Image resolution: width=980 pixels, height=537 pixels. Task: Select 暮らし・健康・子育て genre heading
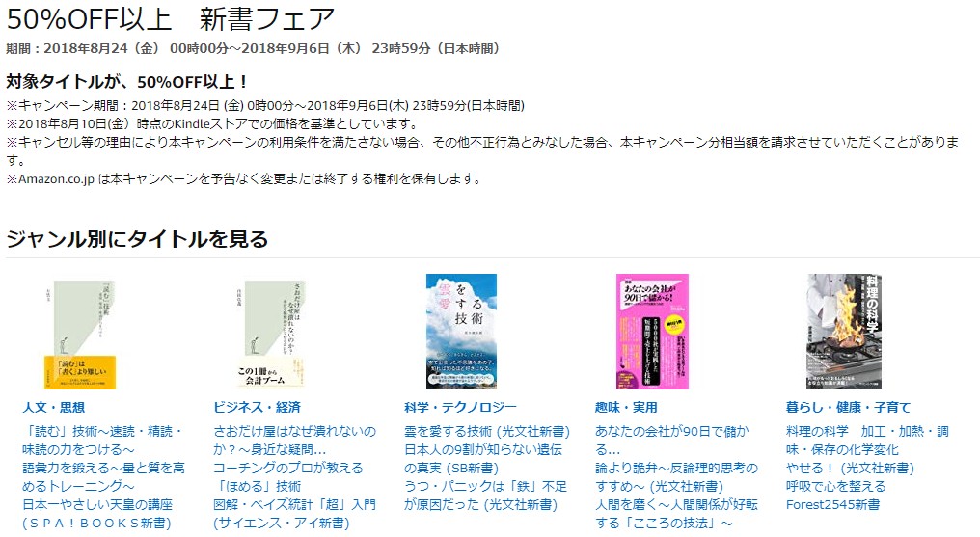849,408
